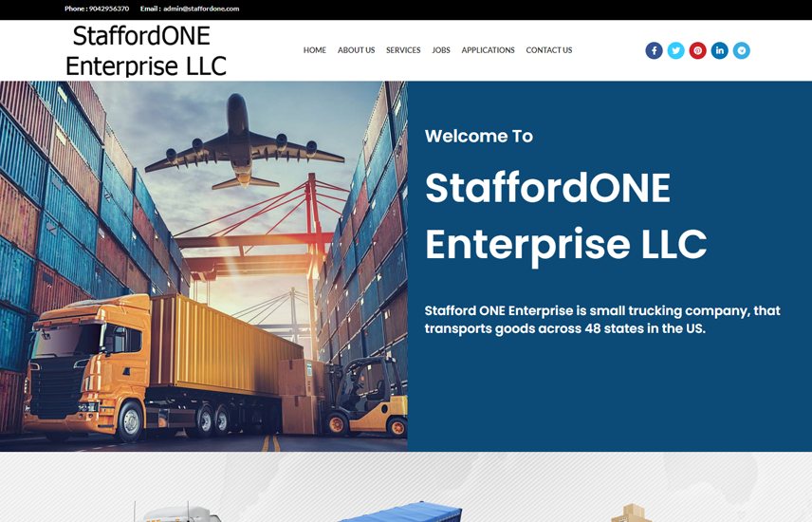Screen dimensions: 812x522
Task: Visit the LinkedIn profile icon
Action: tap(719, 50)
